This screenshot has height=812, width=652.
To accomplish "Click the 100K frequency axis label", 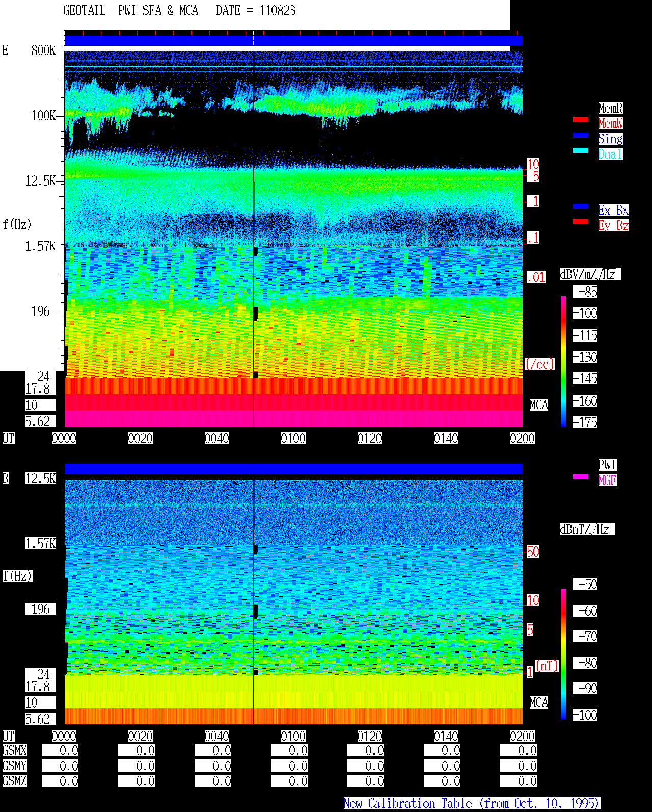I will (43, 115).
